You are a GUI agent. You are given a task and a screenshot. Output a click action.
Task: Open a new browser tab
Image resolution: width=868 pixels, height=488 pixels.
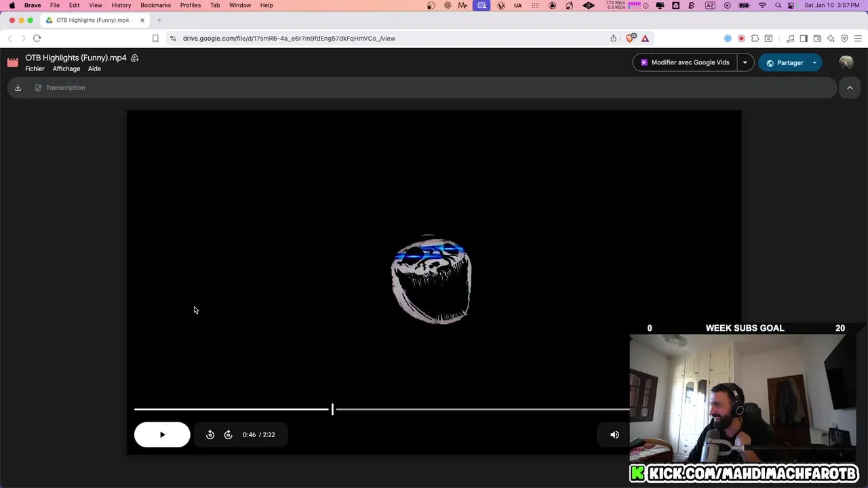[x=159, y=20]
